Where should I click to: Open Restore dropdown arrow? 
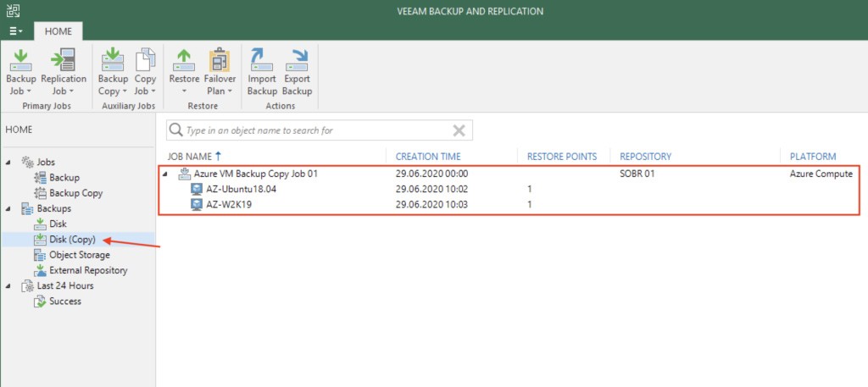pyautogui.click(x=184, y=91)
